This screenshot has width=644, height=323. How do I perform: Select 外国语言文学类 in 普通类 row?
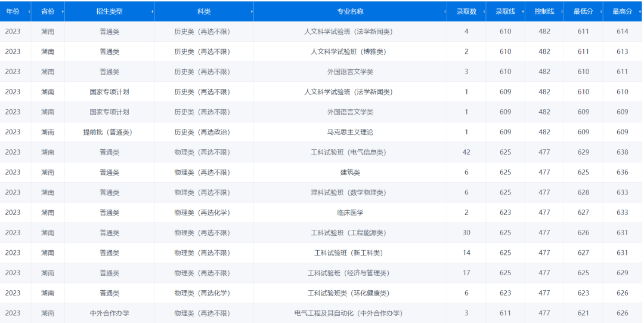click(x=350, y=72)
